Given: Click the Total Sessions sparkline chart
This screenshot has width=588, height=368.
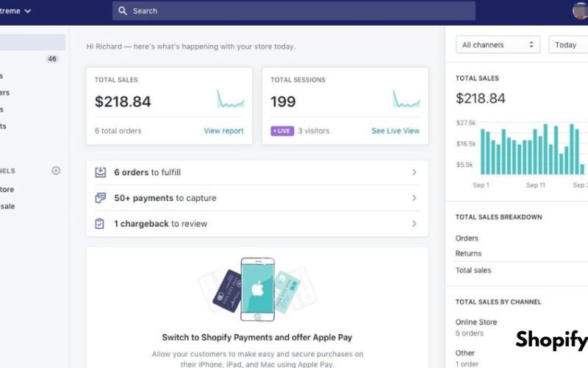Looking at the screenshot, I should 406,99.
